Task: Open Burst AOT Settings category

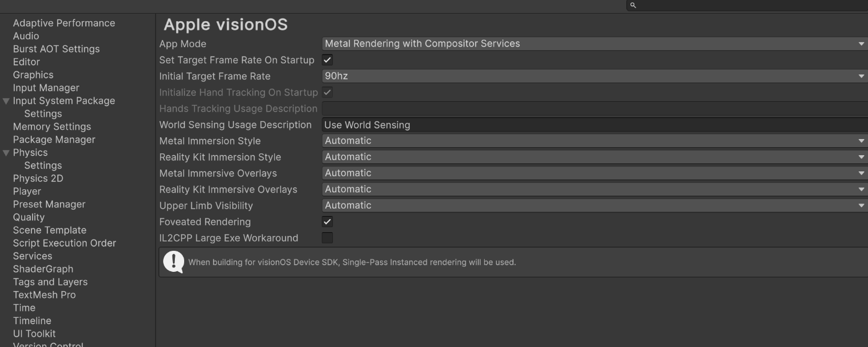Action: pos(56,49)
